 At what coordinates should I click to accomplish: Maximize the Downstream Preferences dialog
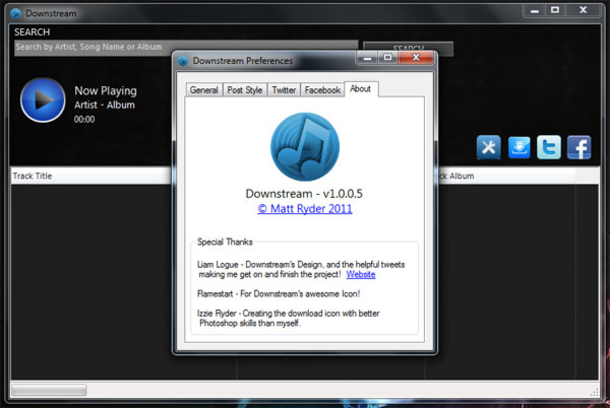click(387, 58)
